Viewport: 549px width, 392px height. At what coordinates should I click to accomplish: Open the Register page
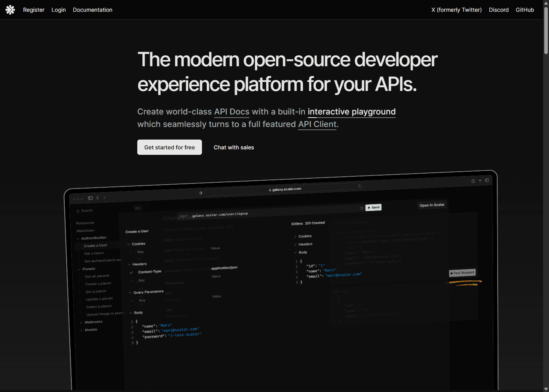[x=34, y=10]
